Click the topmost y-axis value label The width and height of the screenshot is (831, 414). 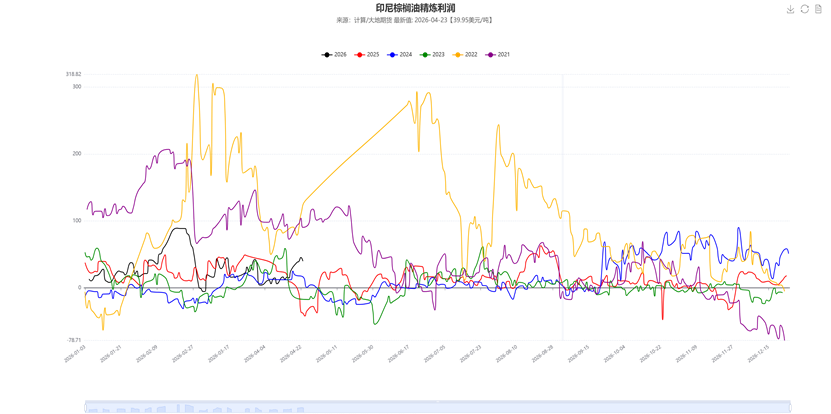point(74,74)
